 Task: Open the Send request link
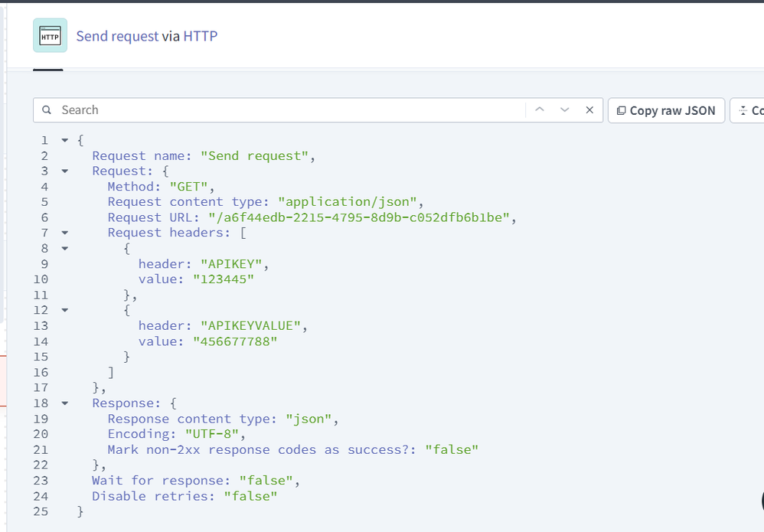pos(117,36)
